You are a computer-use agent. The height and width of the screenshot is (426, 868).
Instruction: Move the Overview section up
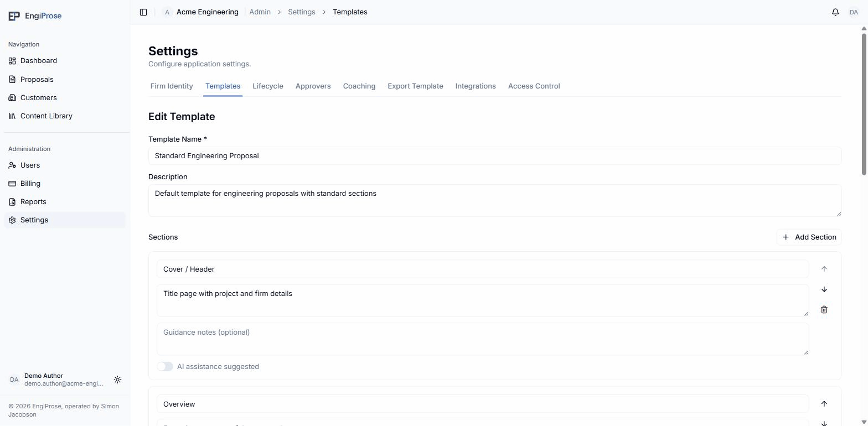[824, 404]
